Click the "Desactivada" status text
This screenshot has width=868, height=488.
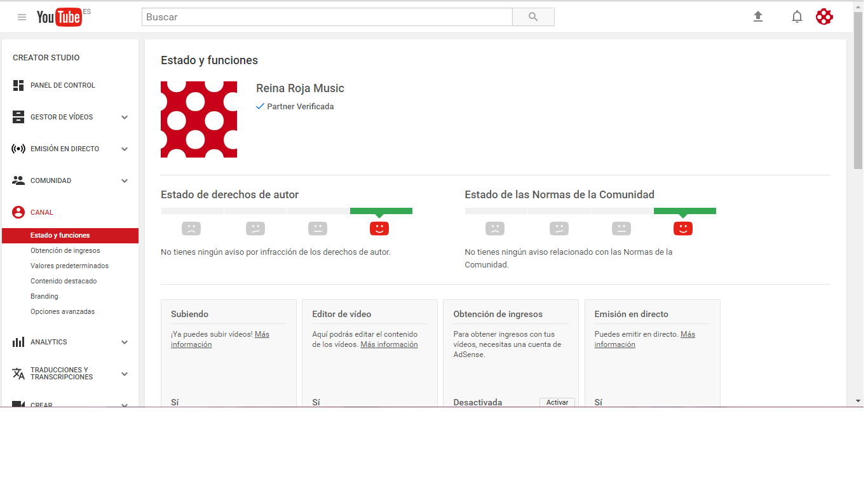[x=478, y=402]
